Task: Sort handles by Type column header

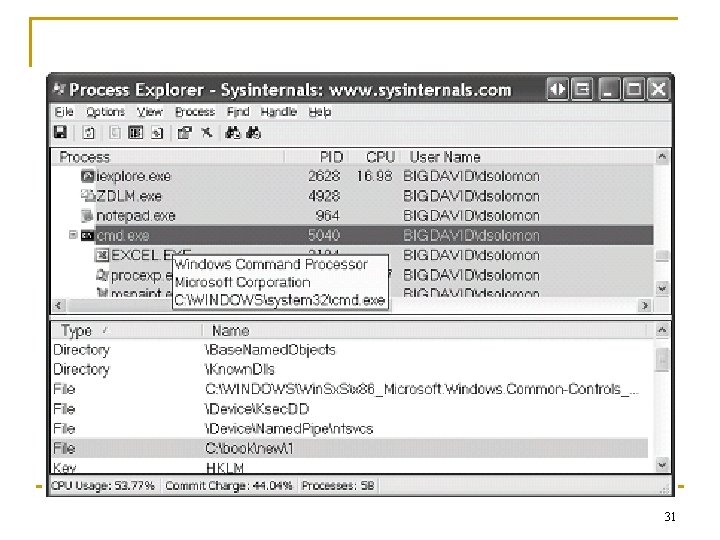Action: pyautogui.click(x=126, y=330)
